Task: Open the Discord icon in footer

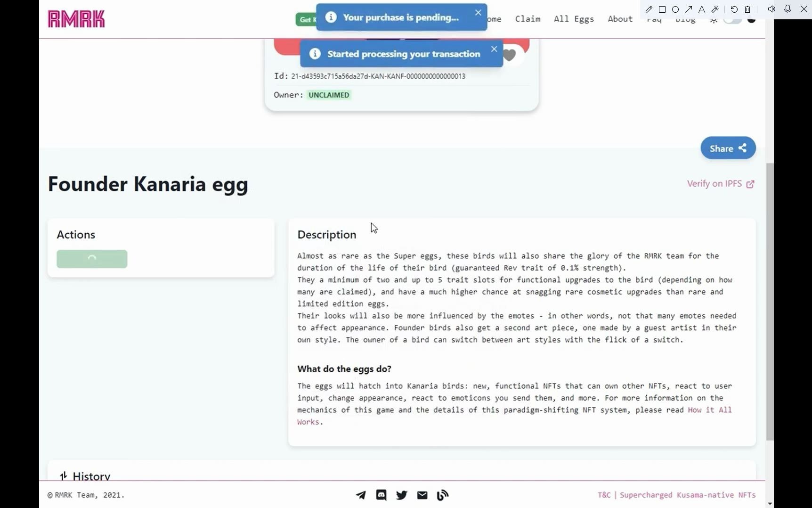Action: point(382,495)
